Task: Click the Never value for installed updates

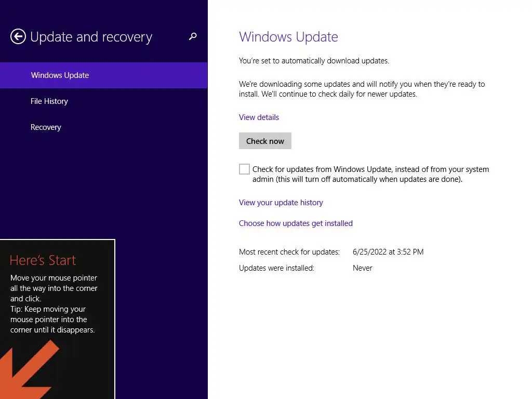Action: click(x=362, y=268)
